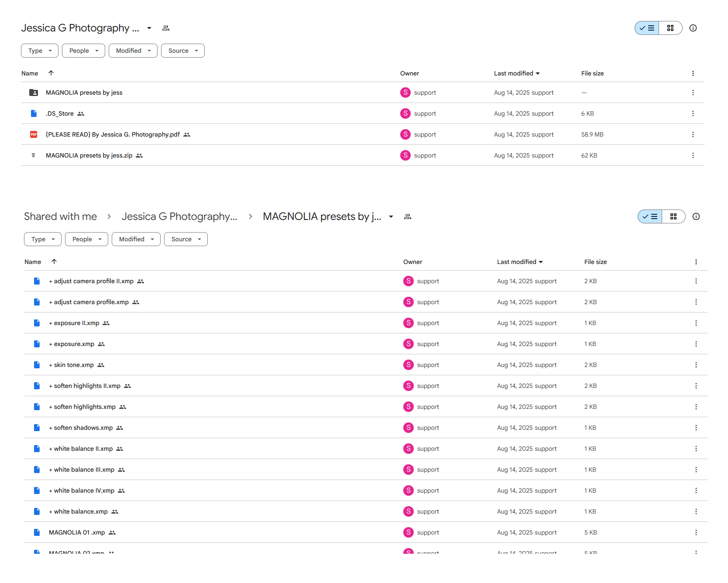Toggle Name sort direction arrow in bottom panel

(54, 261)
